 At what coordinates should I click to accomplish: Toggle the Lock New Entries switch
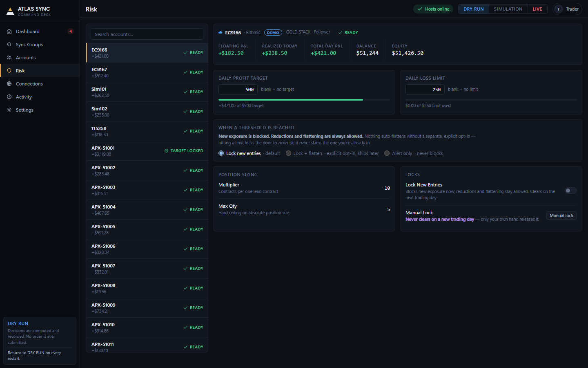coord(571,191)
